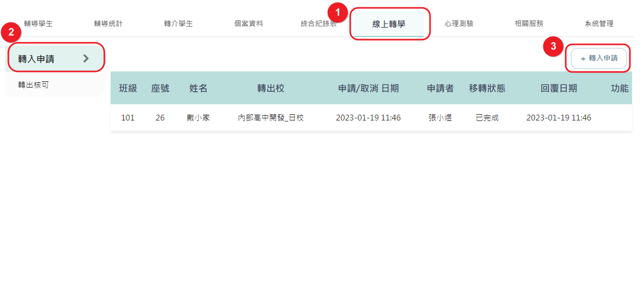
Task: Go to the 轉介學生 tab
Action: tap(178, 23)
